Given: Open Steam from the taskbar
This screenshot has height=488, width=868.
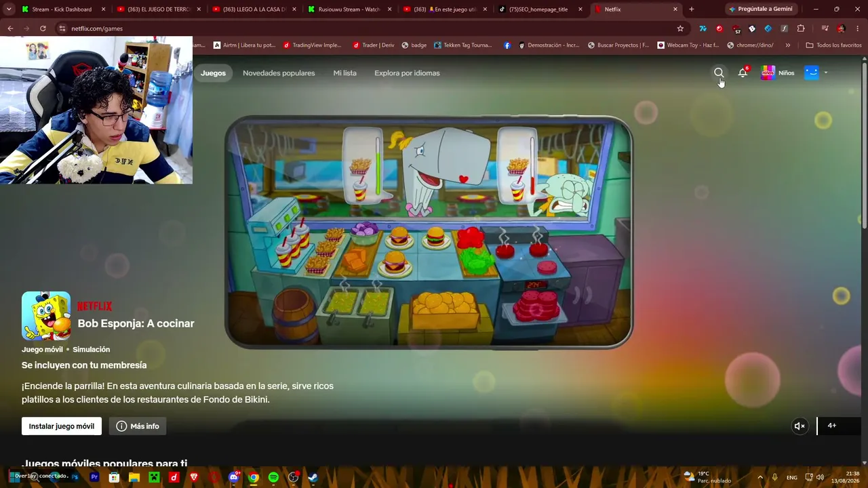Looking at the screenshot, I should click(x=313, y=477).
